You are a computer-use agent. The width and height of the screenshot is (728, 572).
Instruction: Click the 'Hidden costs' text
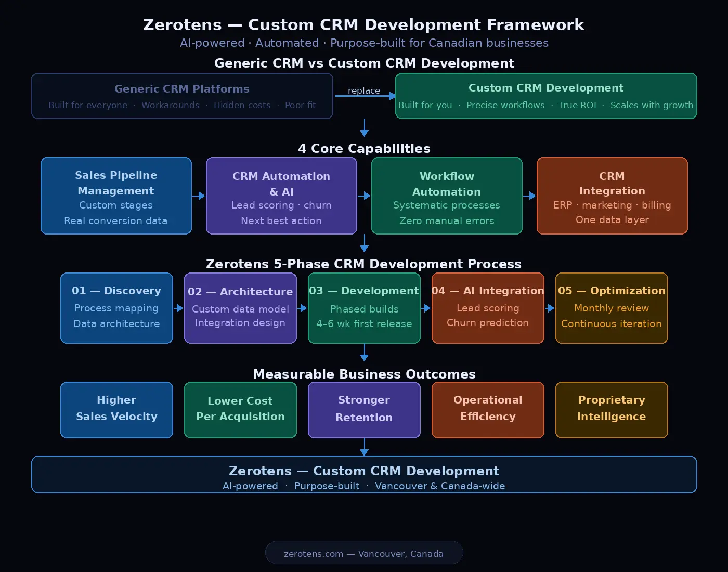pos(242,105)
